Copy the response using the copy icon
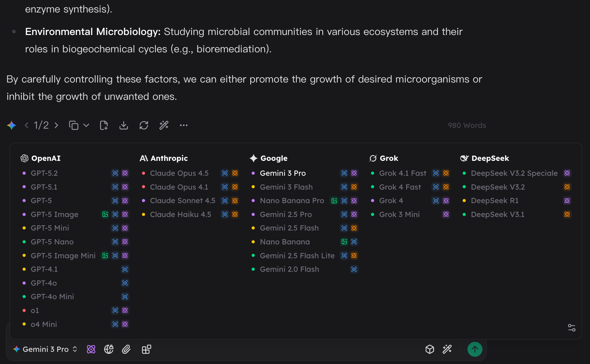The width and height of the screenshot is (590, 364). point(74,125)
